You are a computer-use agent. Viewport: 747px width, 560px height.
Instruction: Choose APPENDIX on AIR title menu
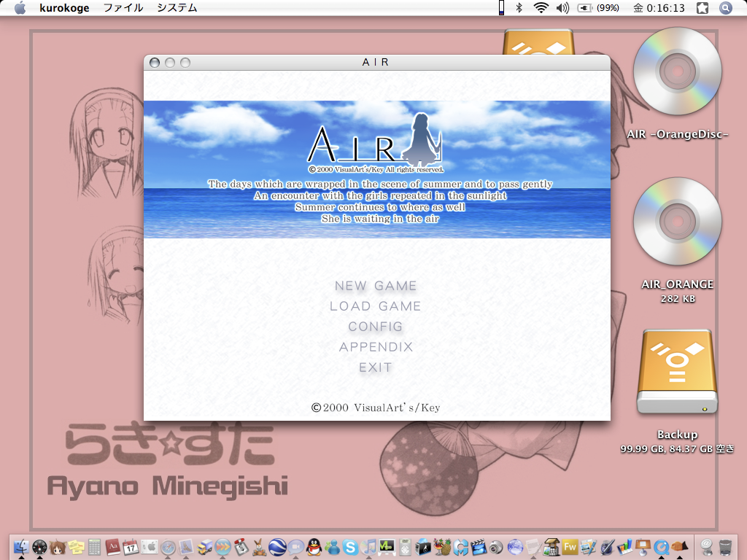pos(376,347)
